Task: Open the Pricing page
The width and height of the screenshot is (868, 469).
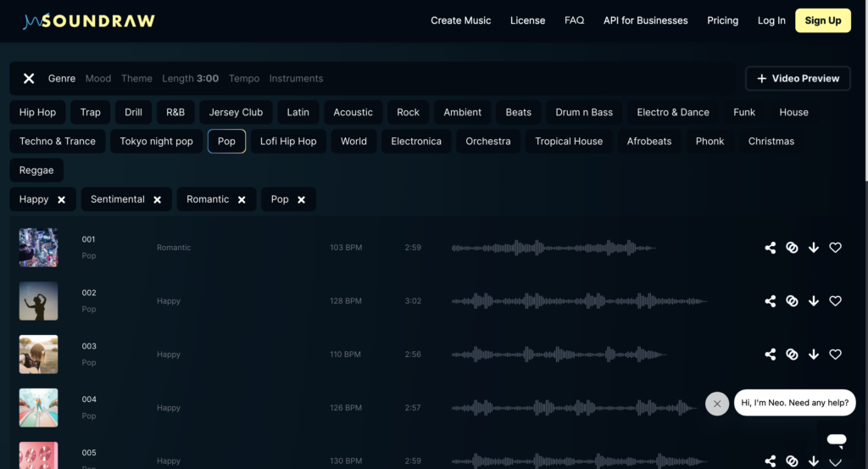Action: point(722,20)
